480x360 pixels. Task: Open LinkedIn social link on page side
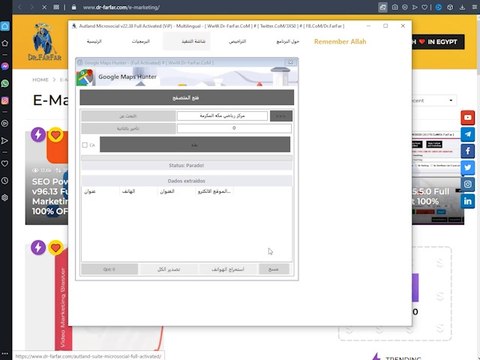click(468, 201)
